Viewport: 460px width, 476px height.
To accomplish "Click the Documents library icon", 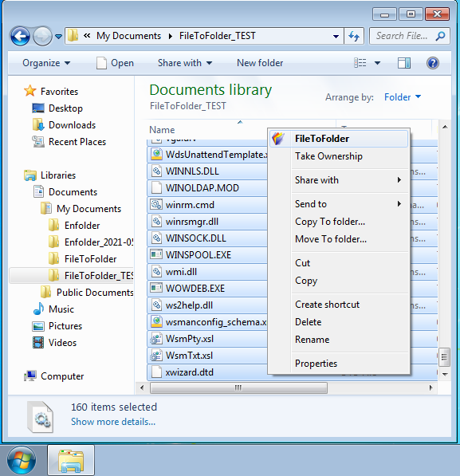I will coord(38,191).
